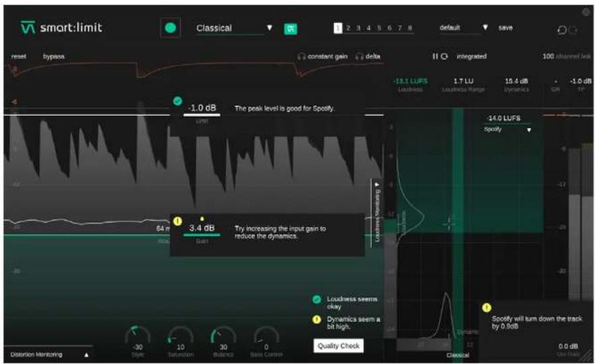Click the 15.4 dB Dynamics readout

tap(516, 81)
